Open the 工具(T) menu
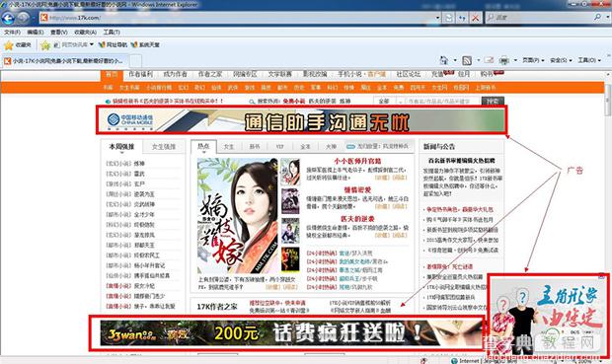This screenshot has height=364, width=612. point(112,33)
